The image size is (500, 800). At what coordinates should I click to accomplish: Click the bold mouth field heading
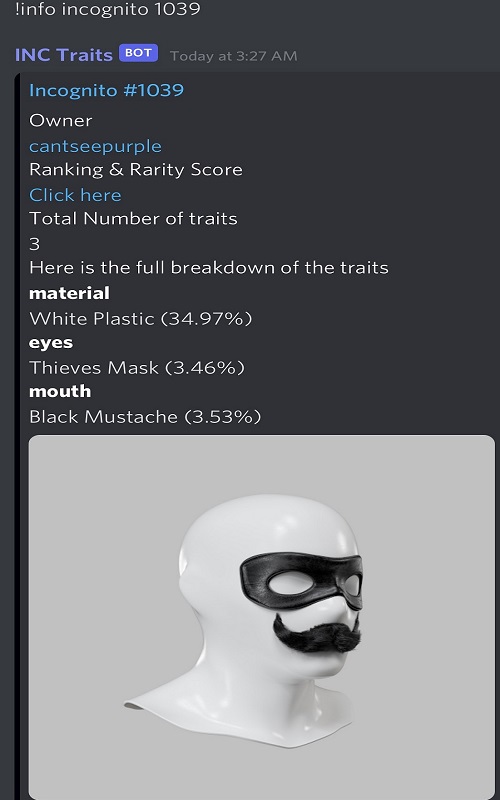tap(60, 391)
